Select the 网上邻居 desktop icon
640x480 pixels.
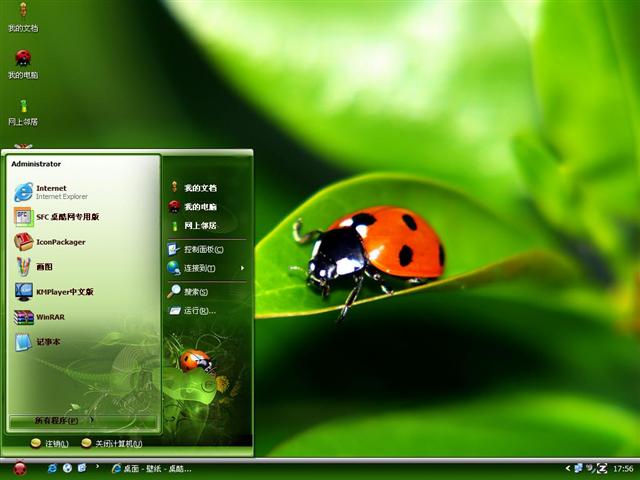pos(23,112)
